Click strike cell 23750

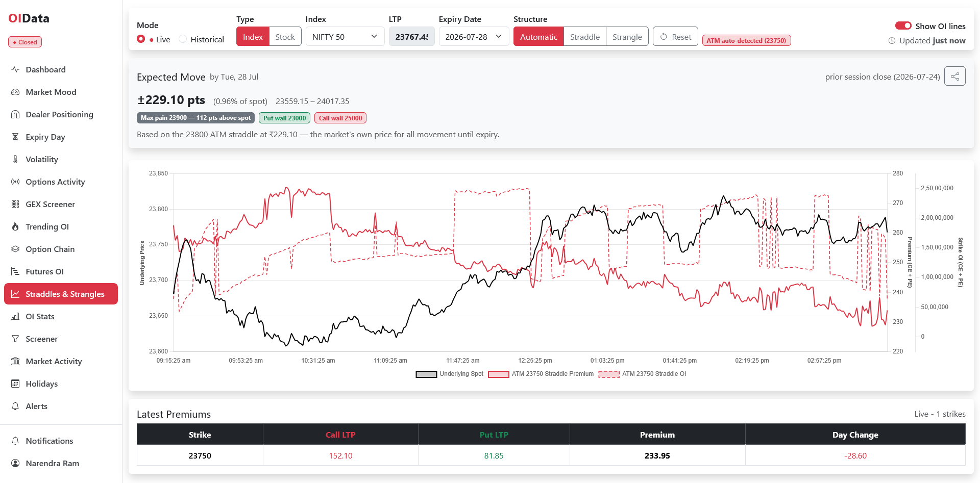pos(200,455)
